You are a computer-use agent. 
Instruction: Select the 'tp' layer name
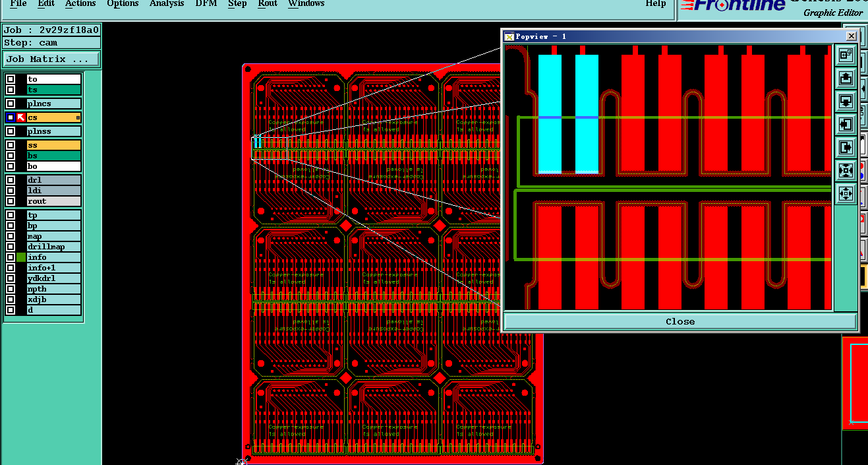53,215
